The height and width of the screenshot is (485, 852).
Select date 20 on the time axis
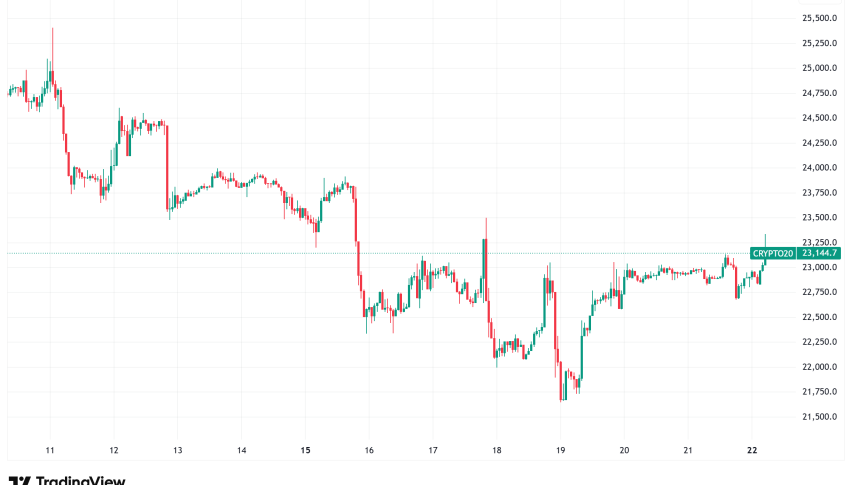coord(625,450)
